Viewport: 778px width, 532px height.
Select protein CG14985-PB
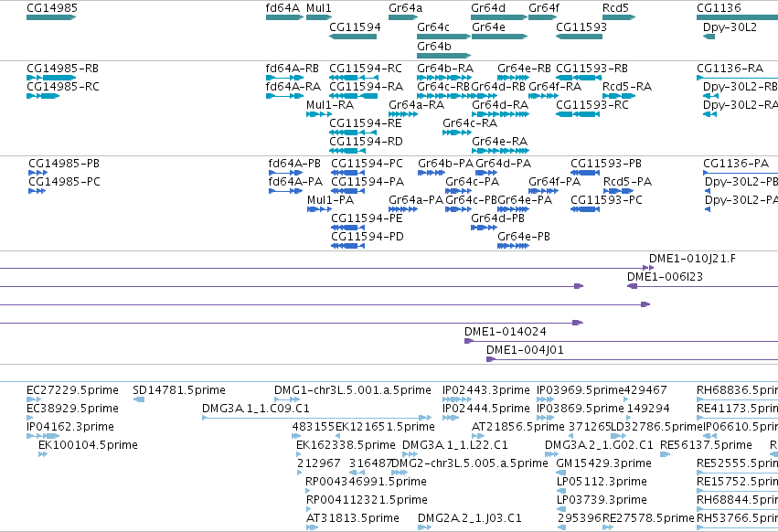tap(38, 173)
